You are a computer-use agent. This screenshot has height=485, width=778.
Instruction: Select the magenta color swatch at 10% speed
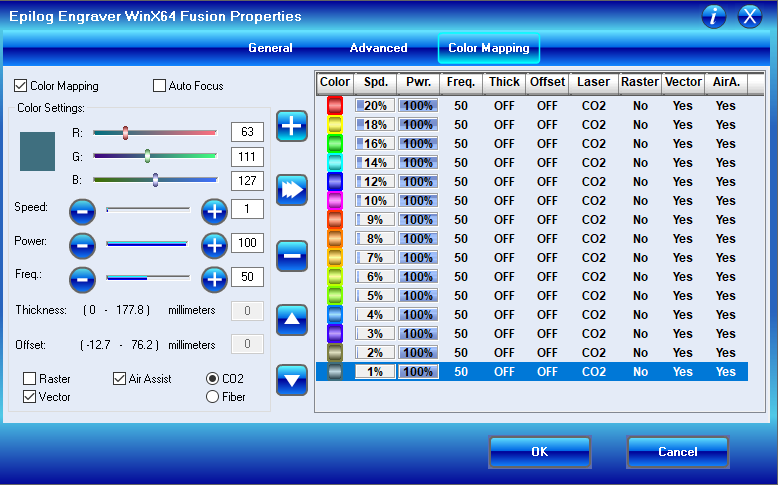click(335, 201)
